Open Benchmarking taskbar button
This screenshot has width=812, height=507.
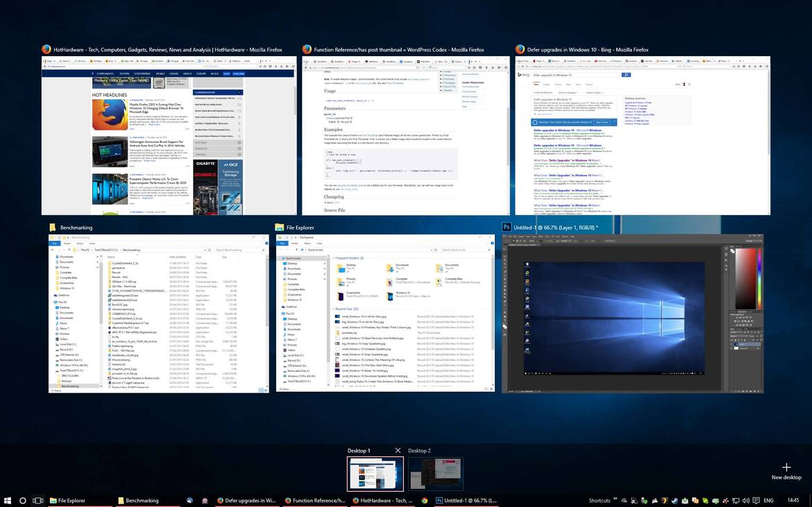click(x=148, y=500)
